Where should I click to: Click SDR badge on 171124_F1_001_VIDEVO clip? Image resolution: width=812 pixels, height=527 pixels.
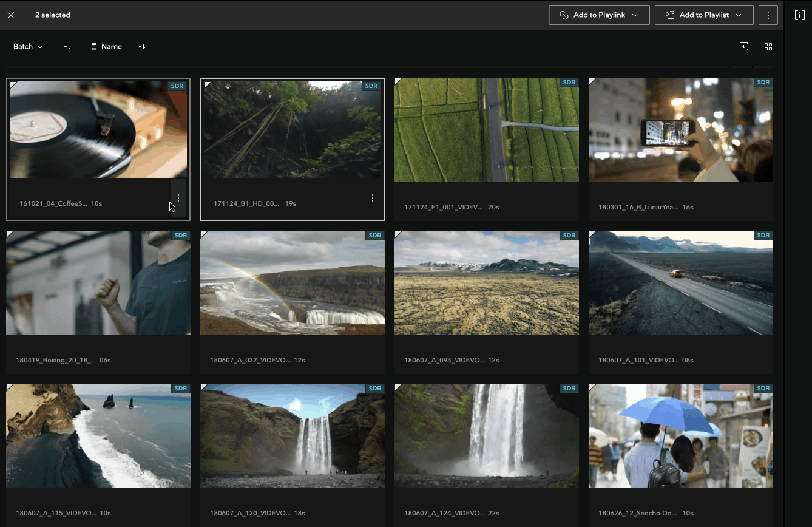click(569, 83)
